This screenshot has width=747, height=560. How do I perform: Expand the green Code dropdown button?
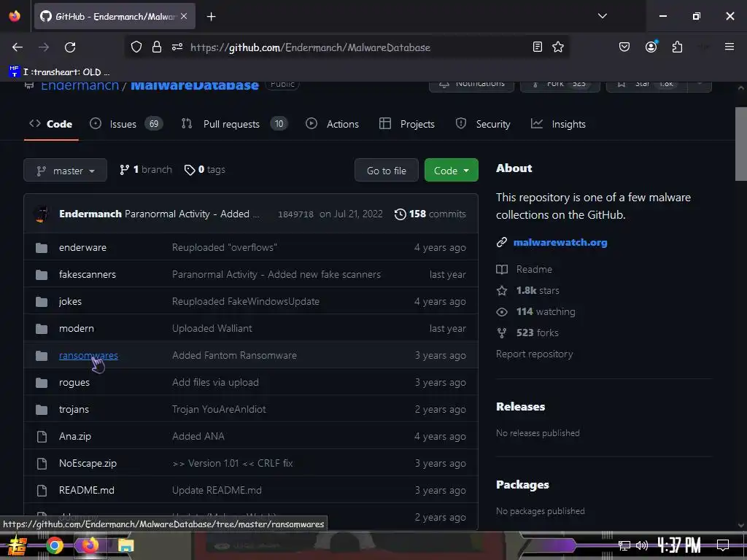451,171
